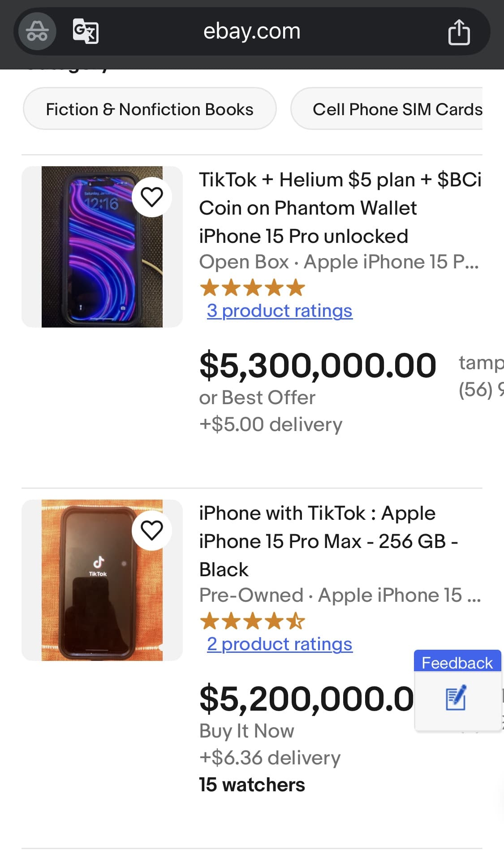Tap the browser share icon

coord(459,32)
